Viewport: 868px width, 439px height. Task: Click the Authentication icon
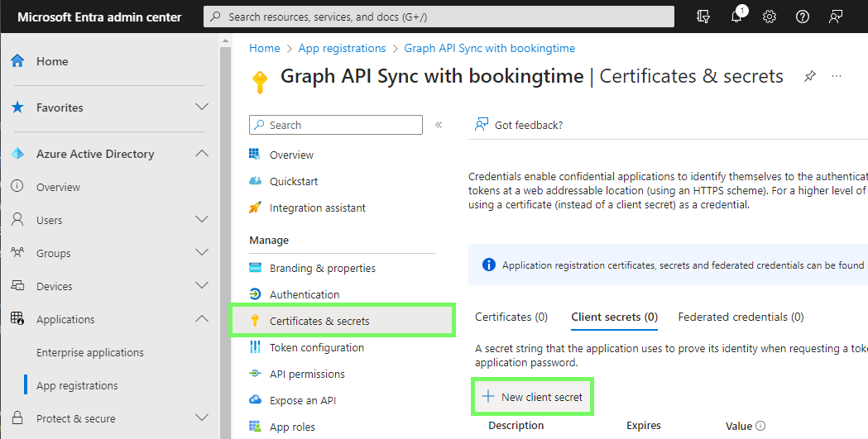click(x=255, y=294)
